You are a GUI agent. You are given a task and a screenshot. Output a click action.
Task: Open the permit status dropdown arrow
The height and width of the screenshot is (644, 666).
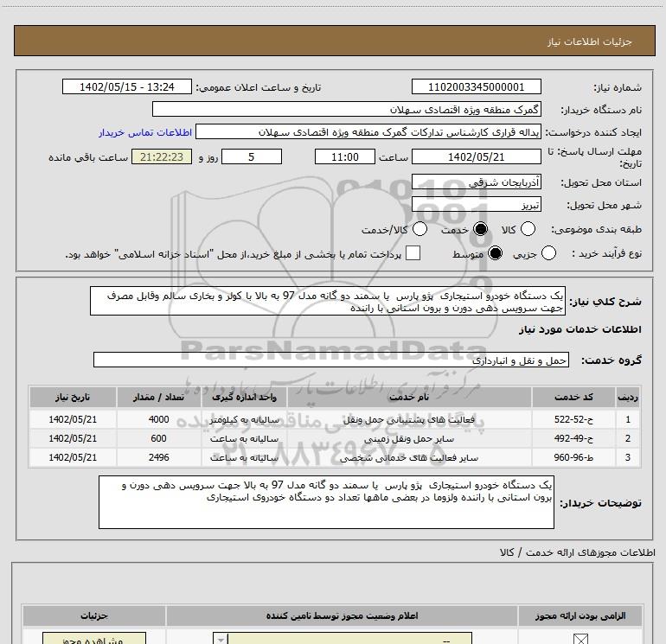click(221, 639)
